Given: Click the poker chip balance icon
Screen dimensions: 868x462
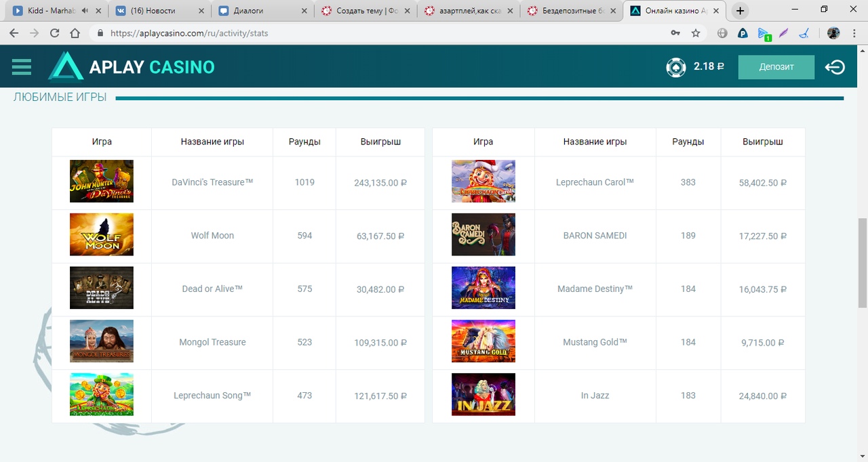Looking at the screenshot, I should pos(675,67).
